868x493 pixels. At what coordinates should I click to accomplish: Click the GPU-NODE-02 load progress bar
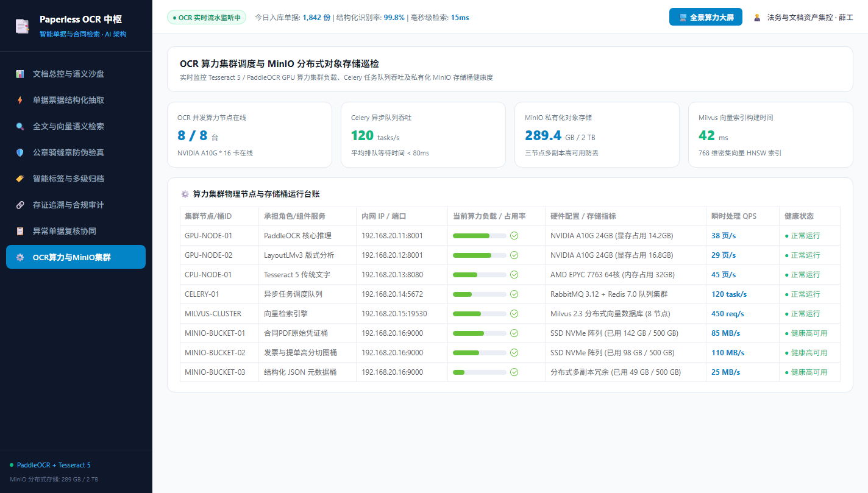coord(479,255)
